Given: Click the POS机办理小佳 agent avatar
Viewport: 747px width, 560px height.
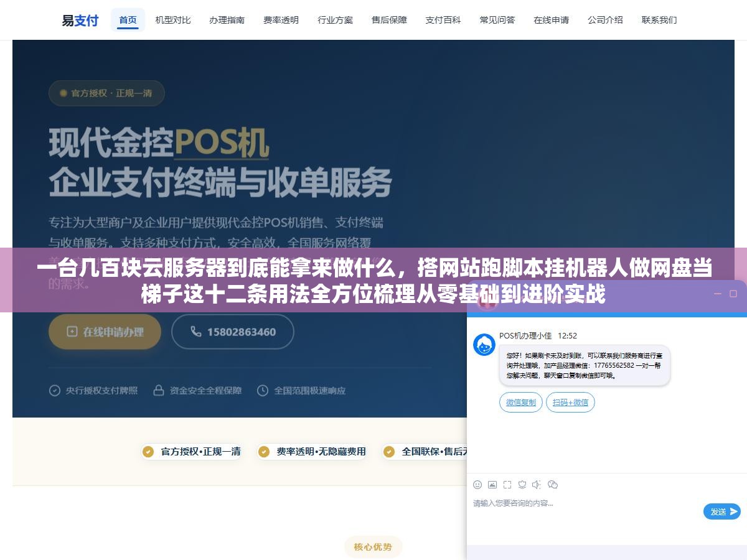Looking at the screenshot, I should click(484, 345).
